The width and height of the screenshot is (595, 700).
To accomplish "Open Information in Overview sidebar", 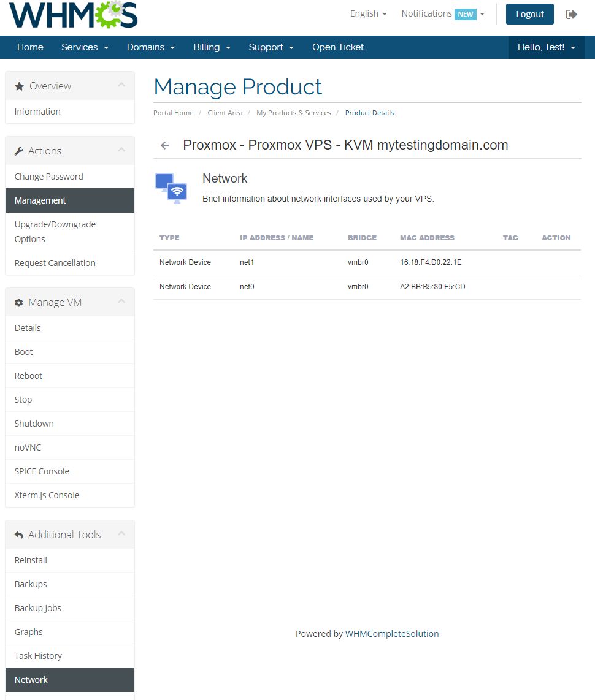I will coord(70,112).
